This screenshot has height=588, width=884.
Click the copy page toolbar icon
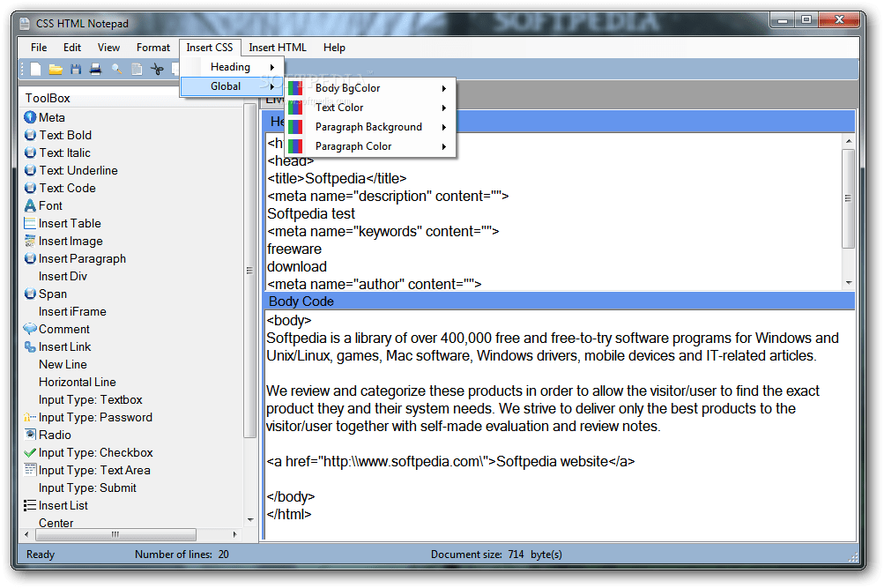[x=137, y=70]
